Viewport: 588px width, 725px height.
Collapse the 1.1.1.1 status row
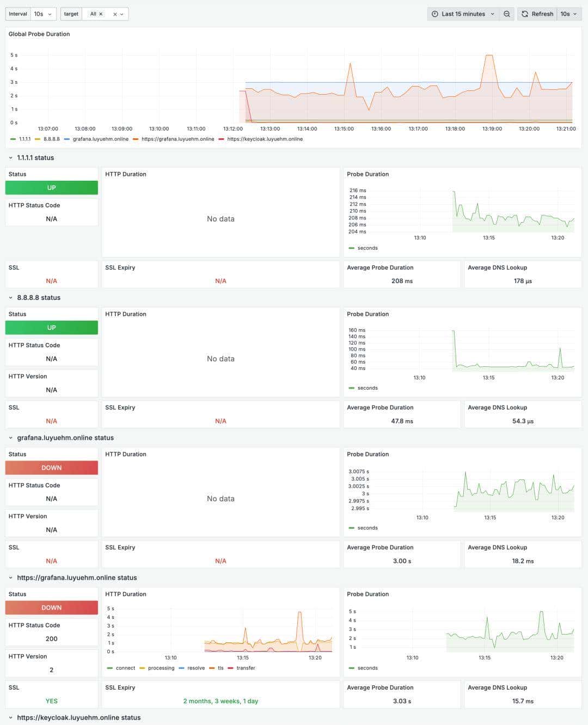point(10,157)
